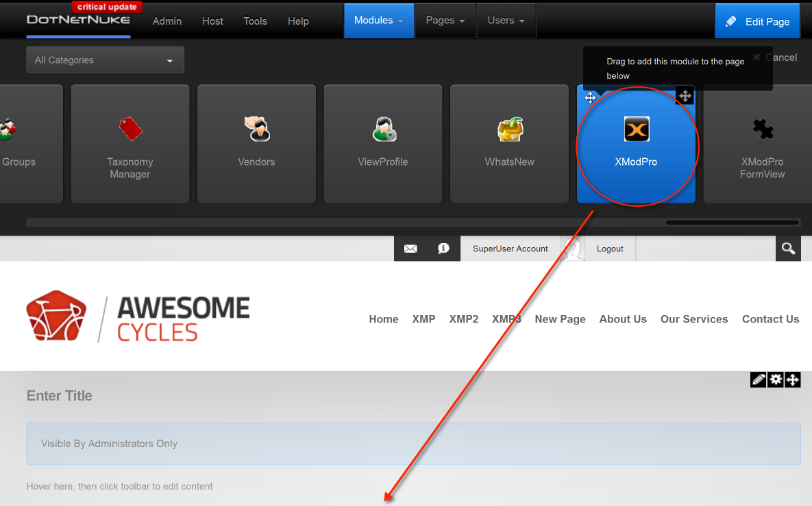812x506 pixels.
Task: Open the Help menu
Action: pos(298,21)
